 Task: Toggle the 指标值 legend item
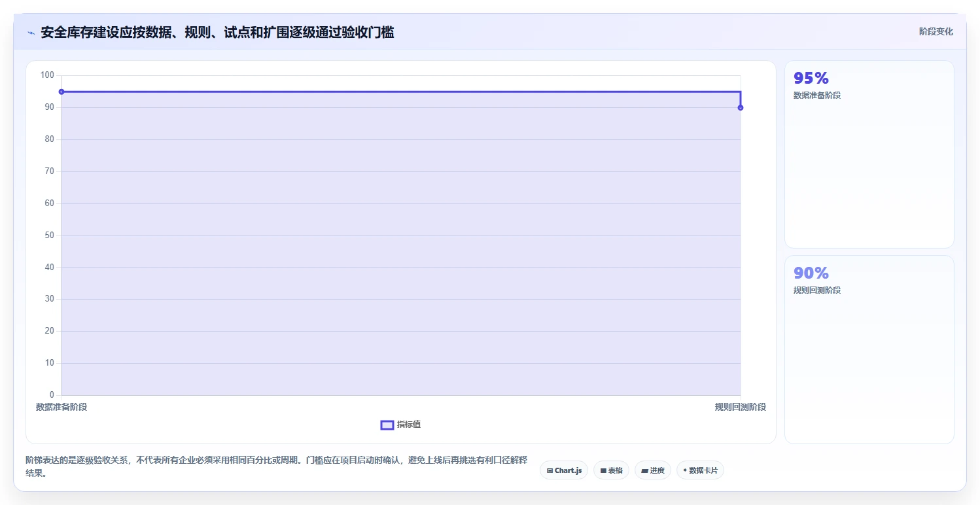400,425
